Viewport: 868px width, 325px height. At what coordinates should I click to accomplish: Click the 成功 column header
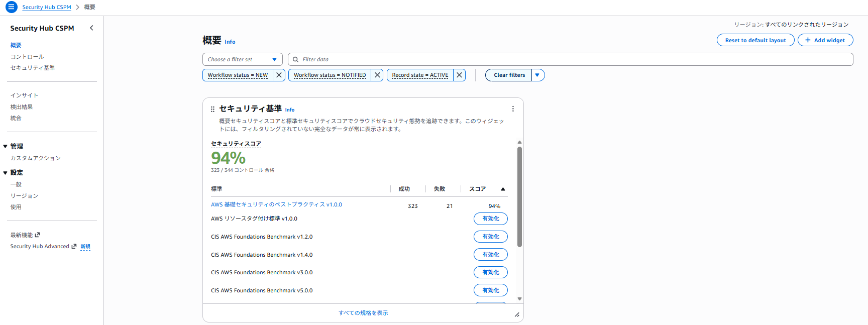click(404, 189)
